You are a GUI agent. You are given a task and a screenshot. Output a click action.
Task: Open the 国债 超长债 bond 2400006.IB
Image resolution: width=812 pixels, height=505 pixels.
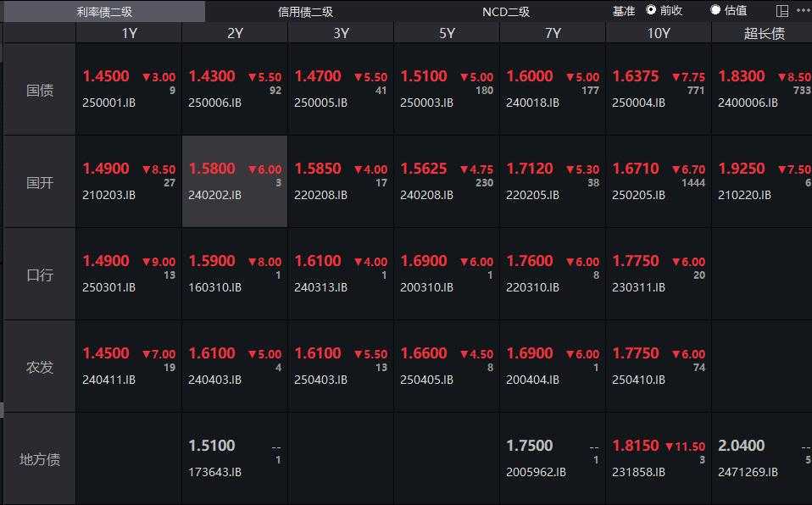[761, 90]
